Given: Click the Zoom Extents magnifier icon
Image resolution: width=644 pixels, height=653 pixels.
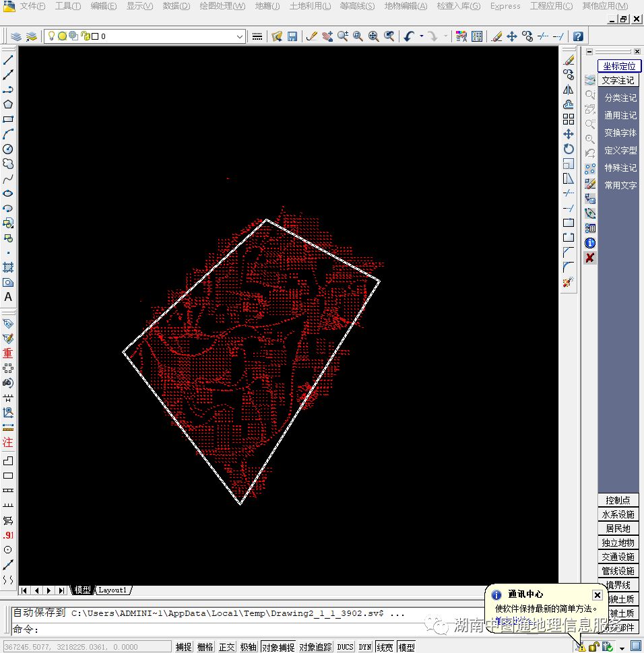Looking at the screenshot, I should click(x=373, y=36).
